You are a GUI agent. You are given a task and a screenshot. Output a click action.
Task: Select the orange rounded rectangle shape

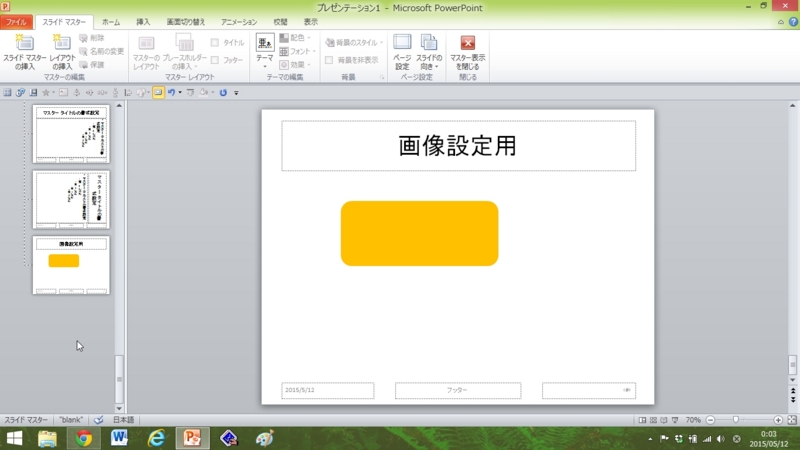point(419,233)
